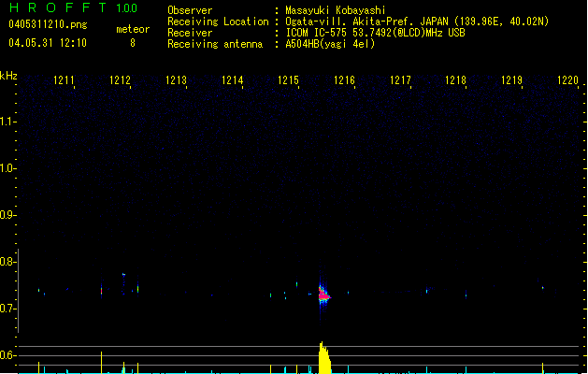Click the Observer field label
The width and height of the screenshot is (588, 374).
pos(190,10)
